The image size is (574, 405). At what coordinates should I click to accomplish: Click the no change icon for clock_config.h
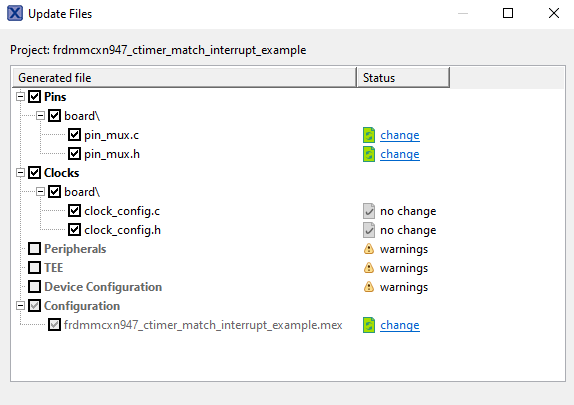[369, 230]
